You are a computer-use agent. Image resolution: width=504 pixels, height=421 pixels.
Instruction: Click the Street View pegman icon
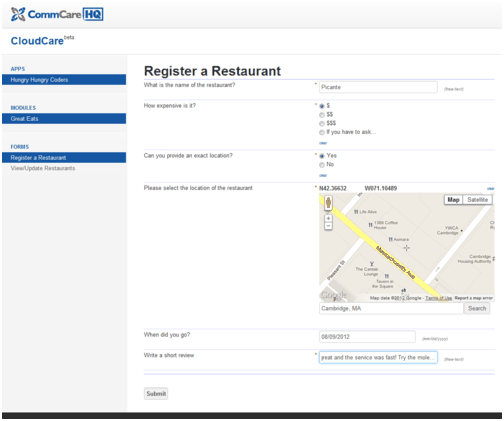click(328, 202)
